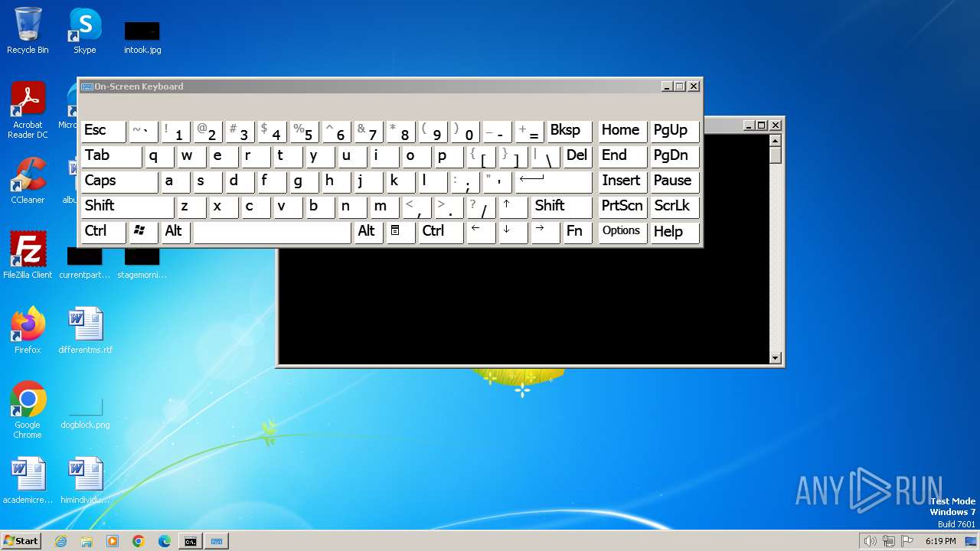Click the Bksp key

coord(570,131)
